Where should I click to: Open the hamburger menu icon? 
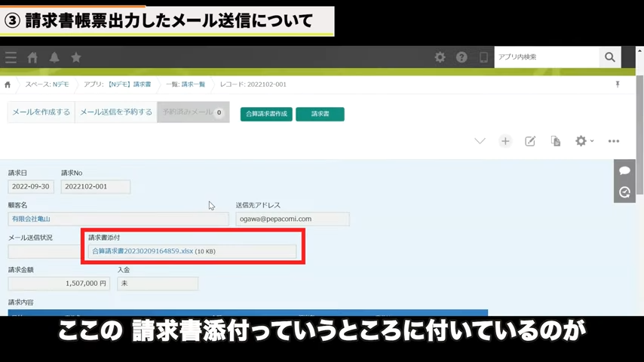tap(11, 57)
